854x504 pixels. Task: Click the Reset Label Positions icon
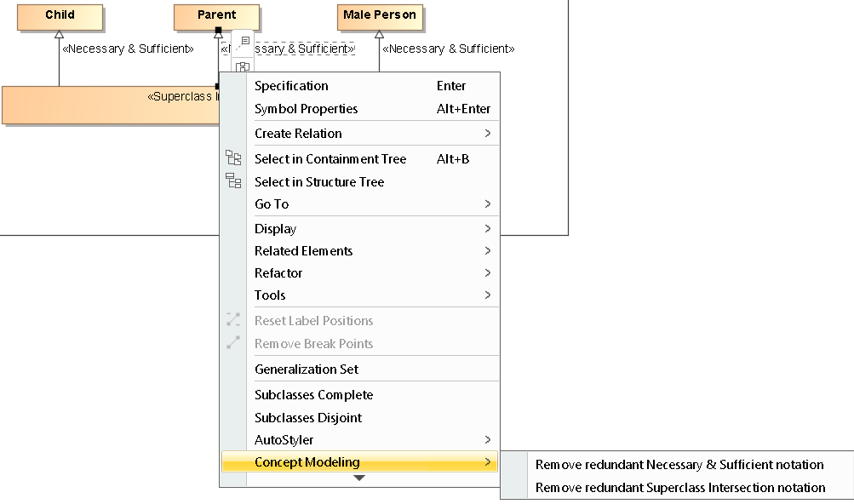pos(233,320)
